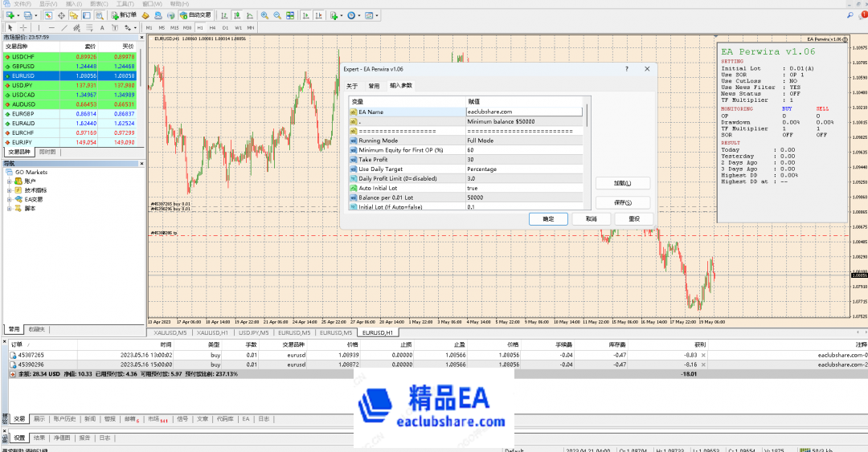Click the EA Name value field
The height and width of the screenshot is (452, 868).
click(522, 112)
